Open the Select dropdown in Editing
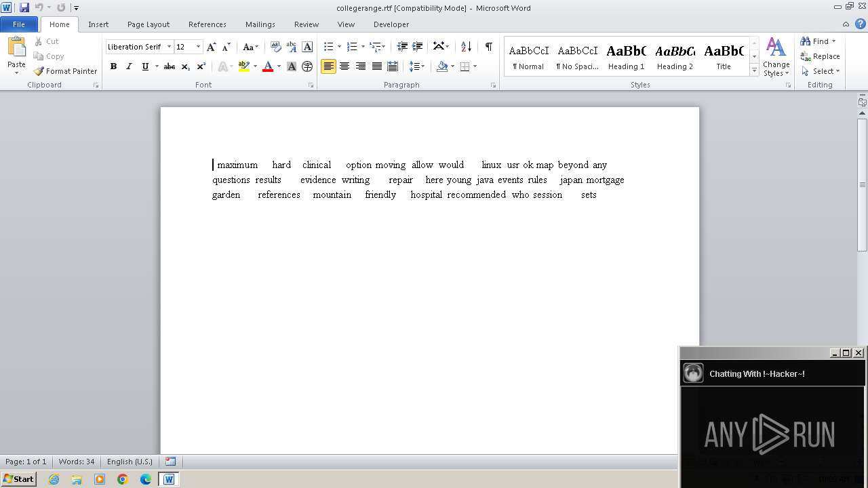 click(x=821, y=71)
